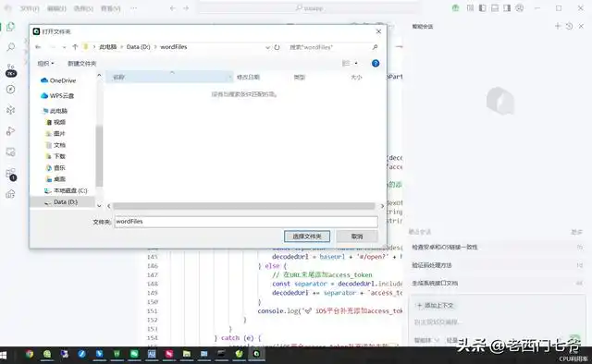592x364 pixels.
Task: Open help in the folder dialog
Action: (376, 64)
